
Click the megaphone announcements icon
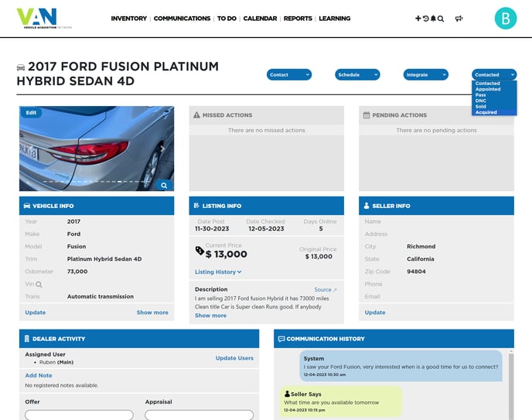click(459, 19)
